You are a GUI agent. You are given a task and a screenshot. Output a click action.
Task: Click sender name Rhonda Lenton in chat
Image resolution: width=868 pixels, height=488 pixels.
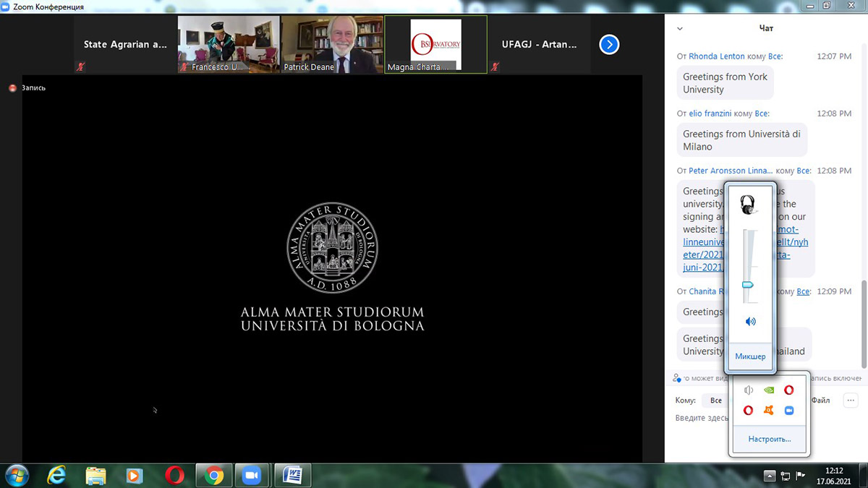pos(718,56)
